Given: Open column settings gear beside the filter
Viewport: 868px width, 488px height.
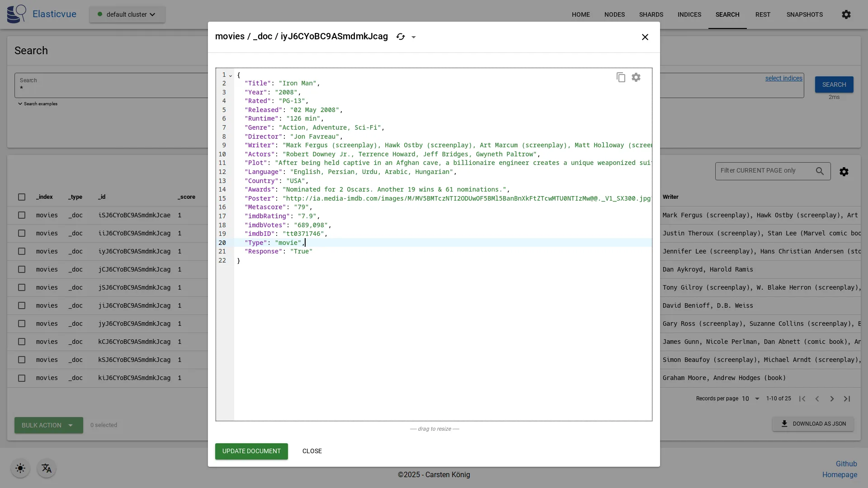Looking at the screenshot, I should pos(844,171).
